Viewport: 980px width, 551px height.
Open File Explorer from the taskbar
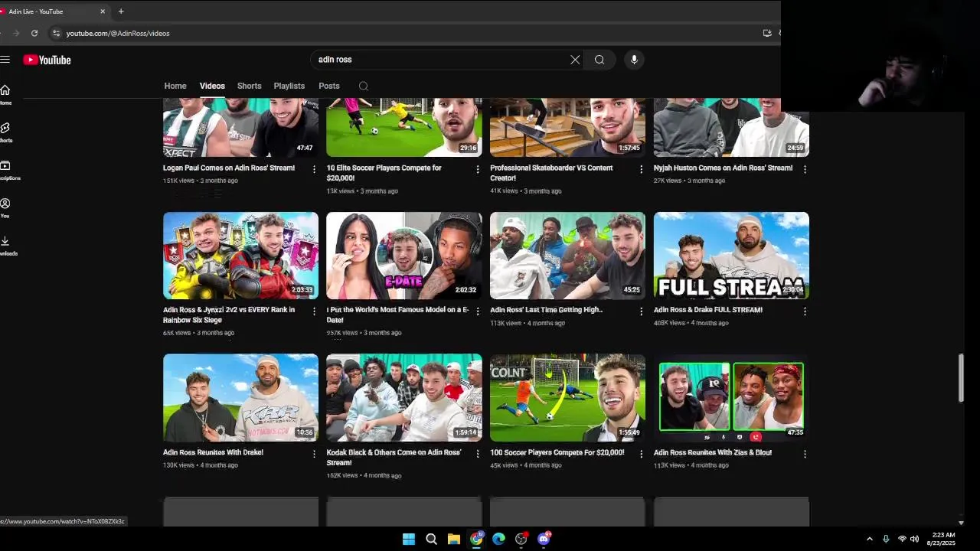click(453, 539)
